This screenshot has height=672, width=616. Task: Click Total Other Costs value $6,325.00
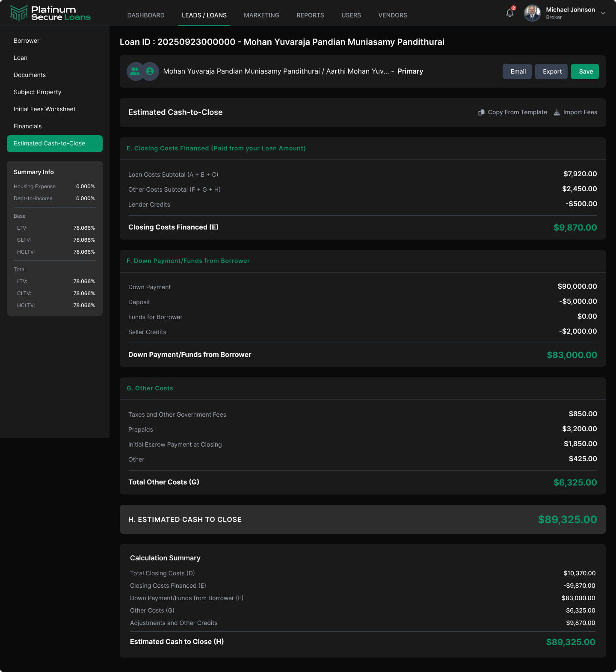click(575, 483)
